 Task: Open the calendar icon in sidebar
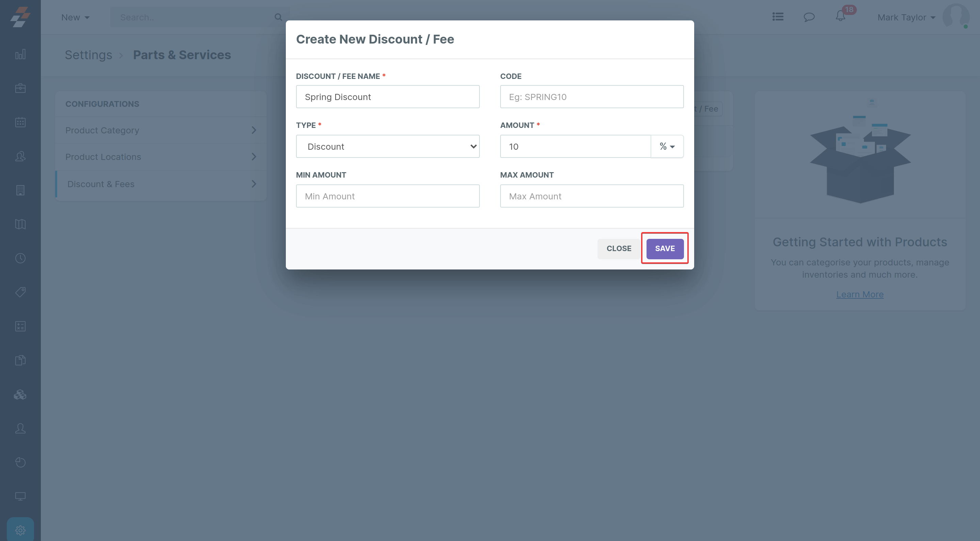tap(20, 122)
